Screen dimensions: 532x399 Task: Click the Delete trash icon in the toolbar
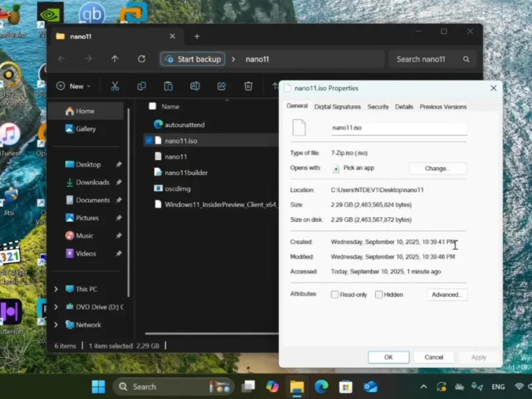(248, 86)
